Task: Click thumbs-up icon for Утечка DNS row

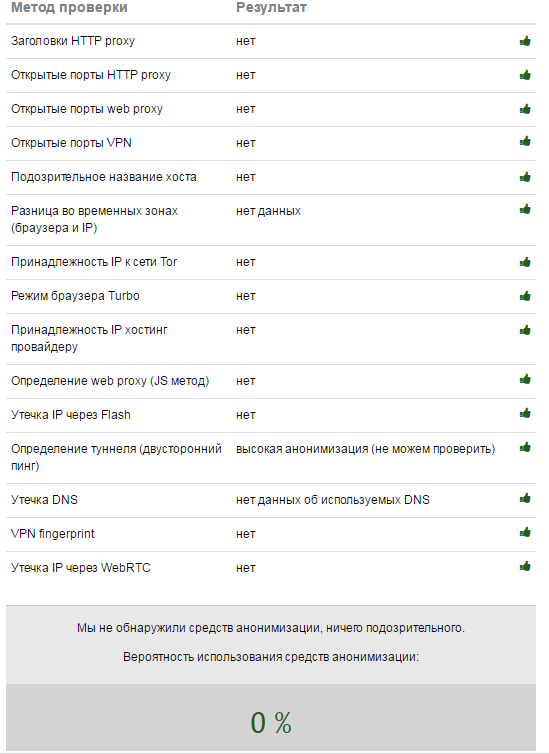Action: tap(525, 498)
